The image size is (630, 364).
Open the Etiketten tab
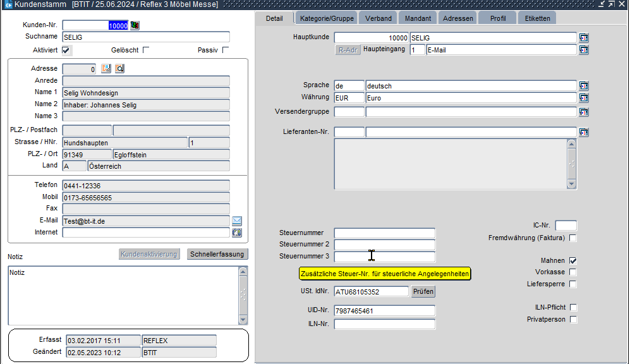click(537, 18)
